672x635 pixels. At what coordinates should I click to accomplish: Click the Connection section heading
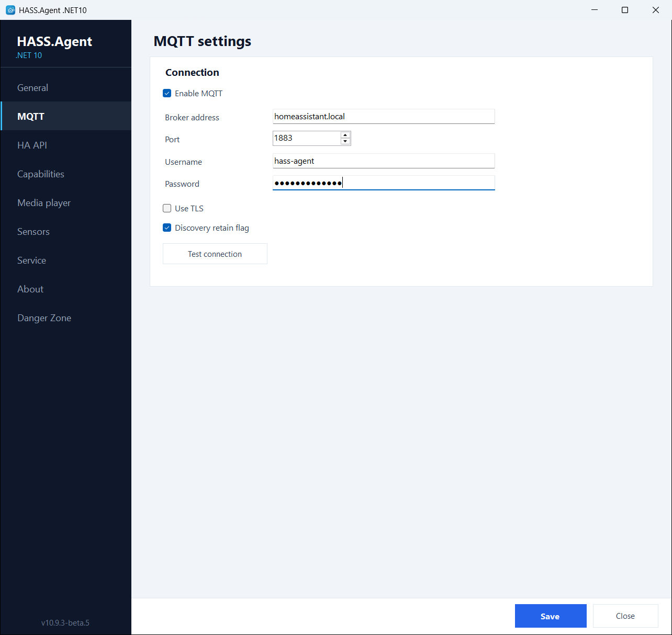192,72
